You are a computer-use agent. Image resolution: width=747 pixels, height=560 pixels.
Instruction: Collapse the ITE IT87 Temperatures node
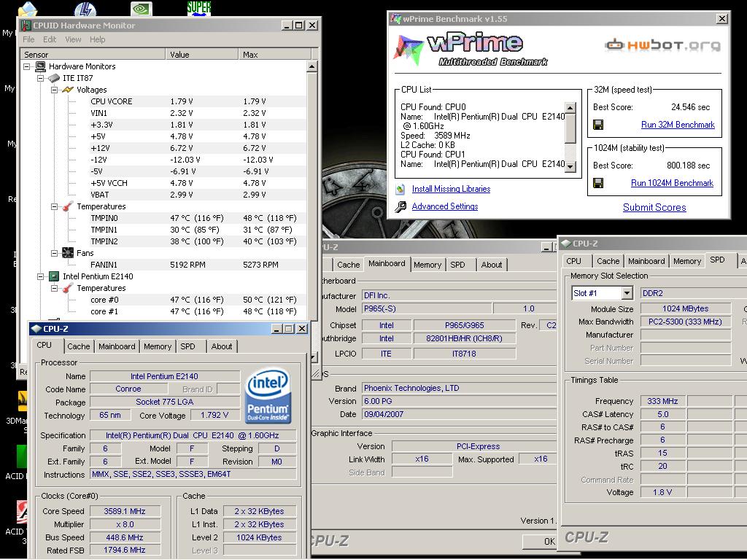click(54, 206)
